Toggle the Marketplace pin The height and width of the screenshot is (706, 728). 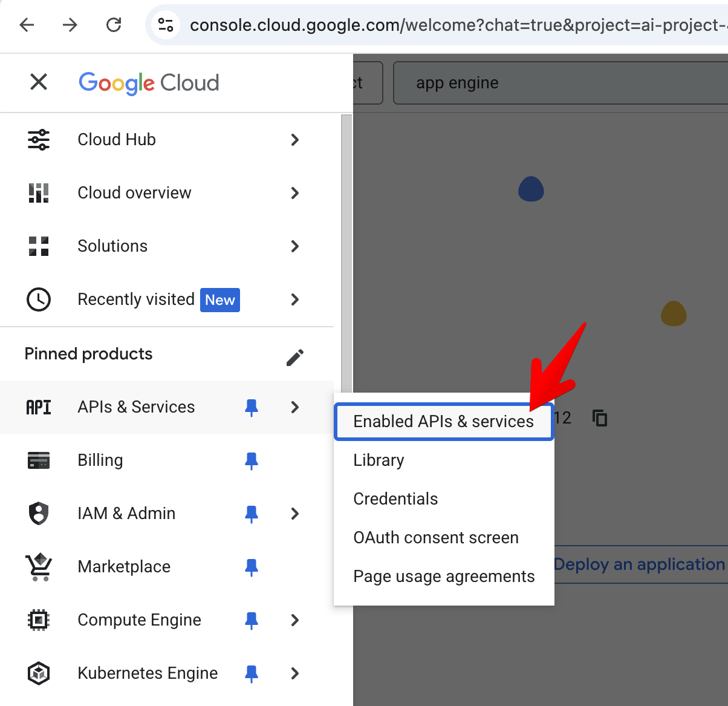coord(252,567)
